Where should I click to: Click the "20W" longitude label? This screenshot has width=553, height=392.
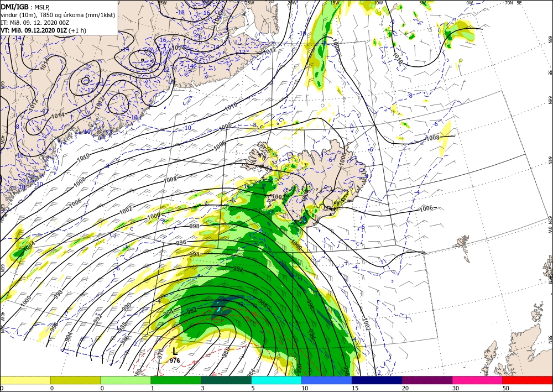292,2
